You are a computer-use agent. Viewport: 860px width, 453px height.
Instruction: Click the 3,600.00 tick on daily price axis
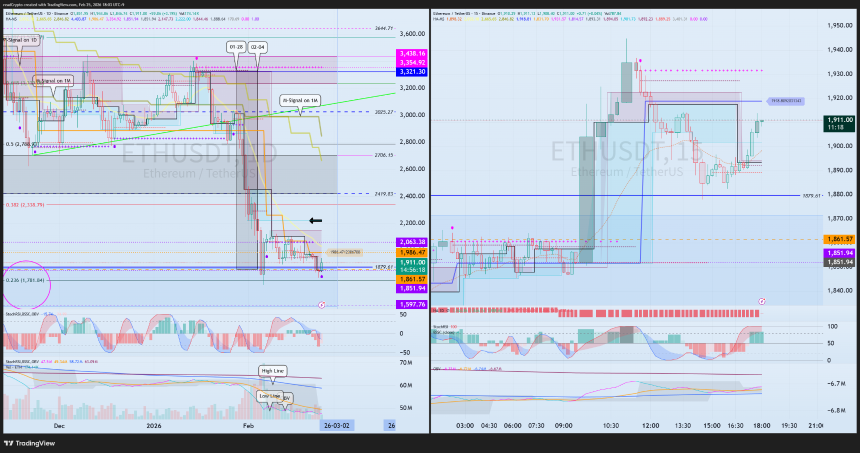click(412, 33)
